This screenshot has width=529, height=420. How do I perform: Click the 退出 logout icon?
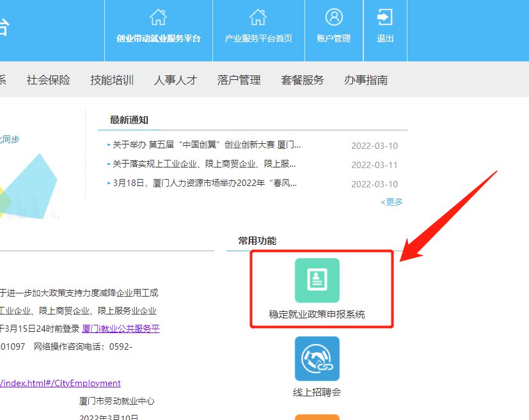tap(385, 17)
